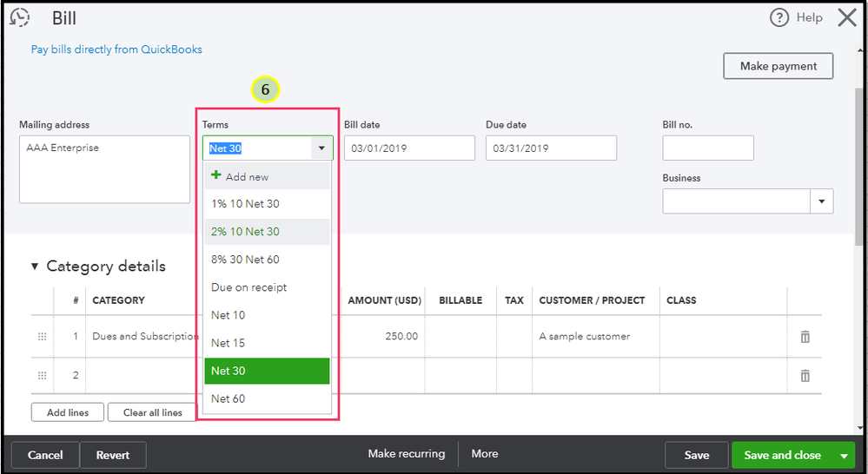Screen dimensions: 868x474
Task: Click the plus icon for Add new
Action: (x=215, y=176)
